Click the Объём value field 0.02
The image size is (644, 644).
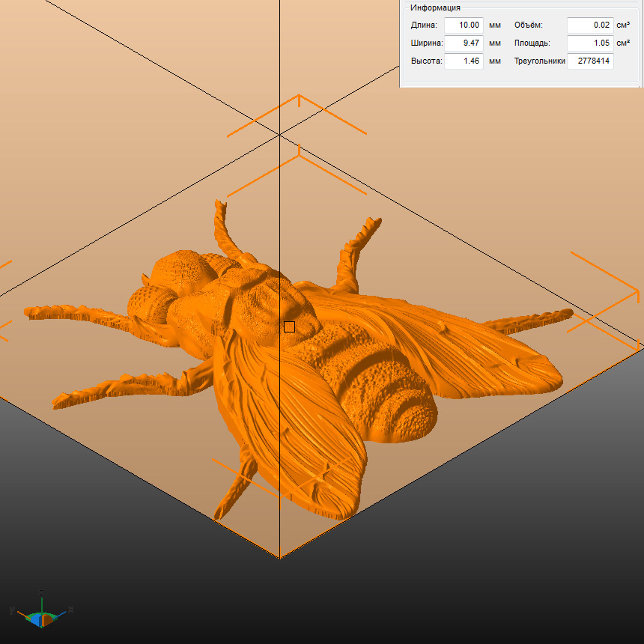589,25
